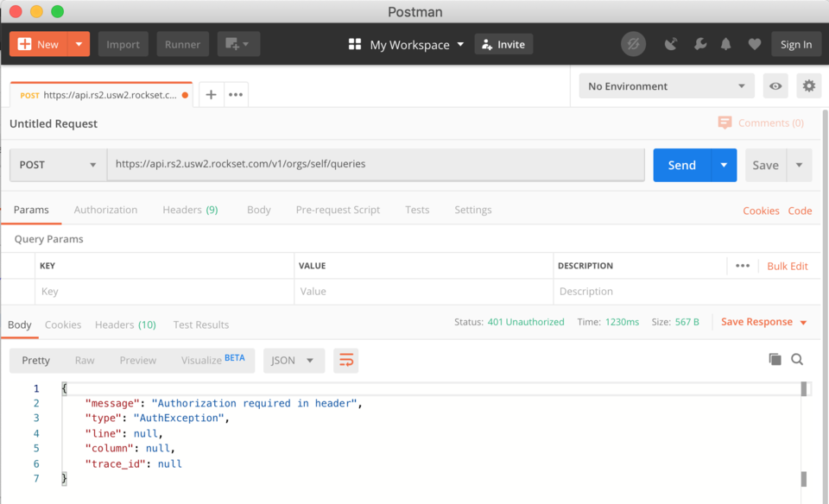Search the response with magnifier icon
This screenshot has height=504, width=829.
coord(797,359)
